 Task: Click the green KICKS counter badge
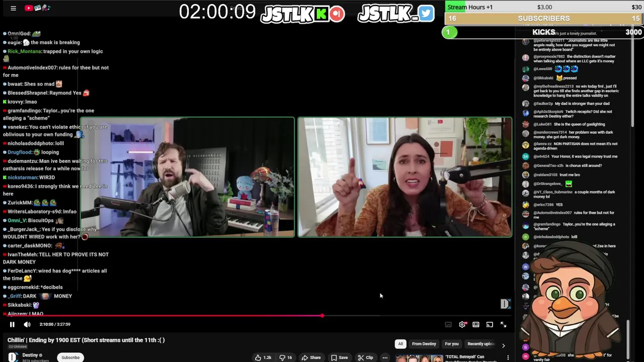pos(449,32)
